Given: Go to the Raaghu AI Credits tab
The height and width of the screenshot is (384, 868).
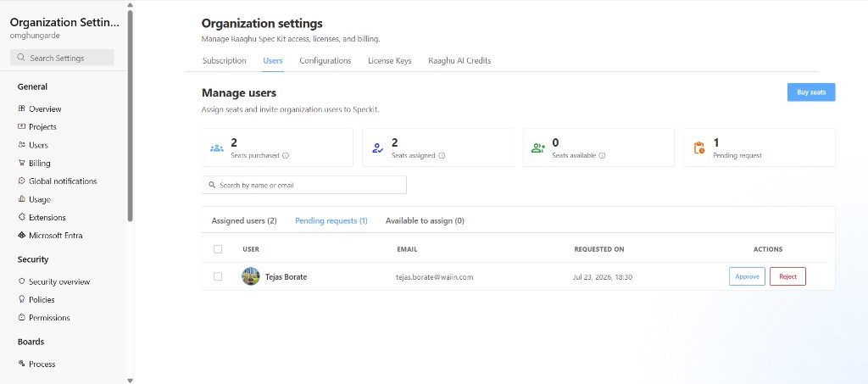Looking at the screenshot, I should tap(459, 61).
